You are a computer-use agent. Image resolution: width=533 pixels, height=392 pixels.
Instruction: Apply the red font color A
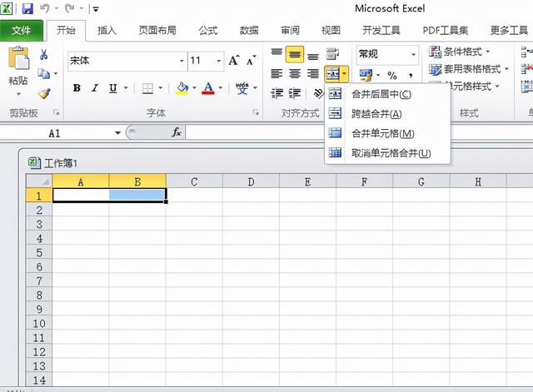[x=208, y=88]
